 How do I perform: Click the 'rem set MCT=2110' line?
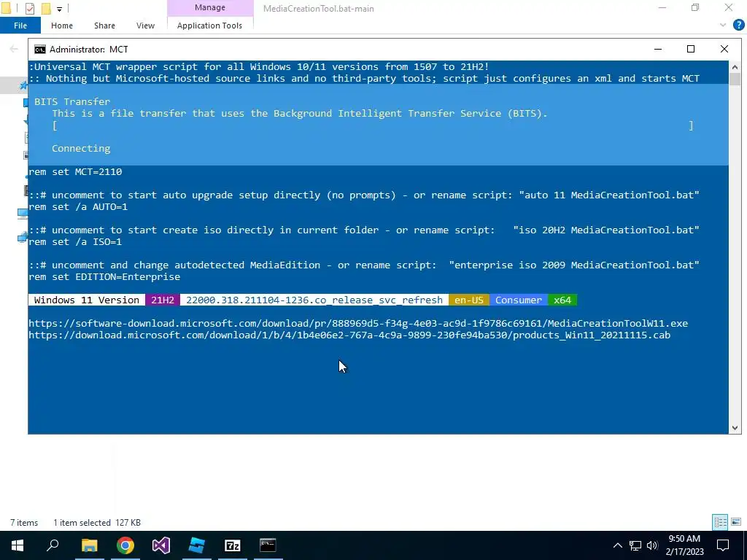75,172
